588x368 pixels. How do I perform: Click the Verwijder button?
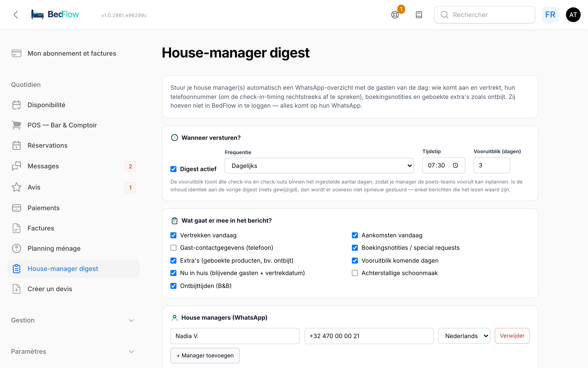[x=512, y=336]
